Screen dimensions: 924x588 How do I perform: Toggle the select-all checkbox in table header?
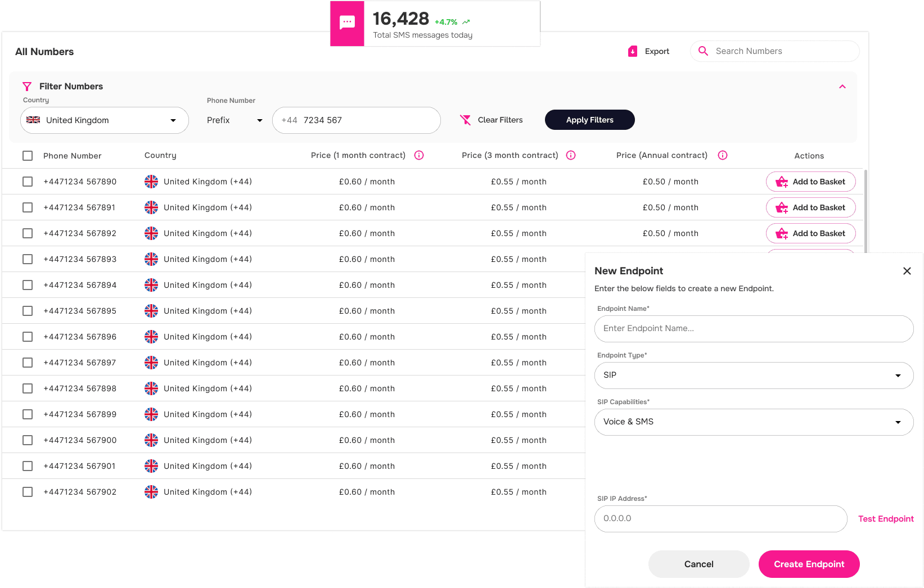pos(28,156)
